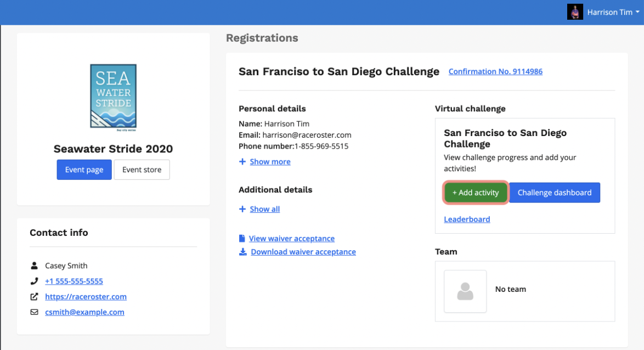644x350 pixels.
Task: View the Leaderboard link
Action: point(467,219)
